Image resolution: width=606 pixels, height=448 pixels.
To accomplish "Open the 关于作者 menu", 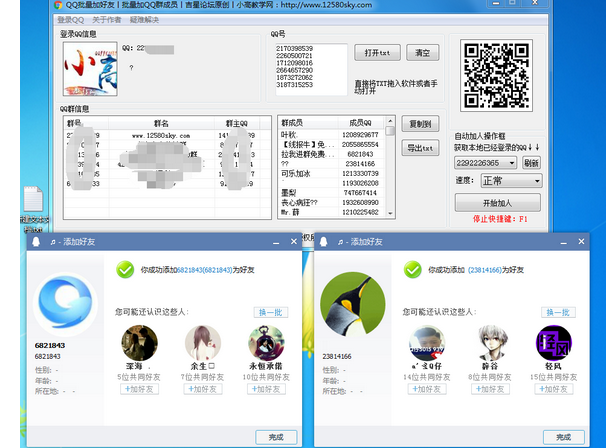I will [x=107, y=20].
